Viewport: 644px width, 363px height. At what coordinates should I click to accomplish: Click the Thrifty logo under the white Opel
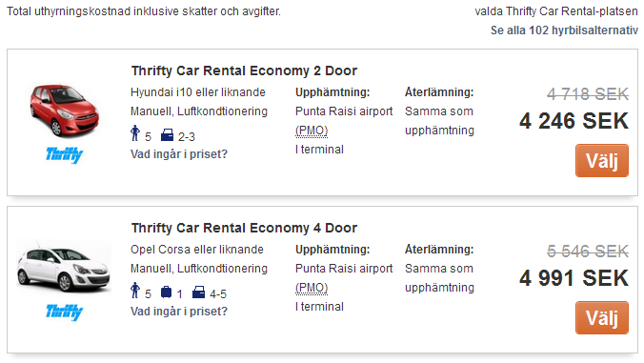(64, 313)
